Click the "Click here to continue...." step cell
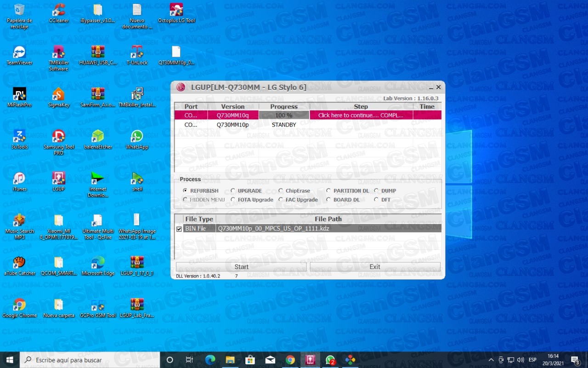 (x=361, y=115)
